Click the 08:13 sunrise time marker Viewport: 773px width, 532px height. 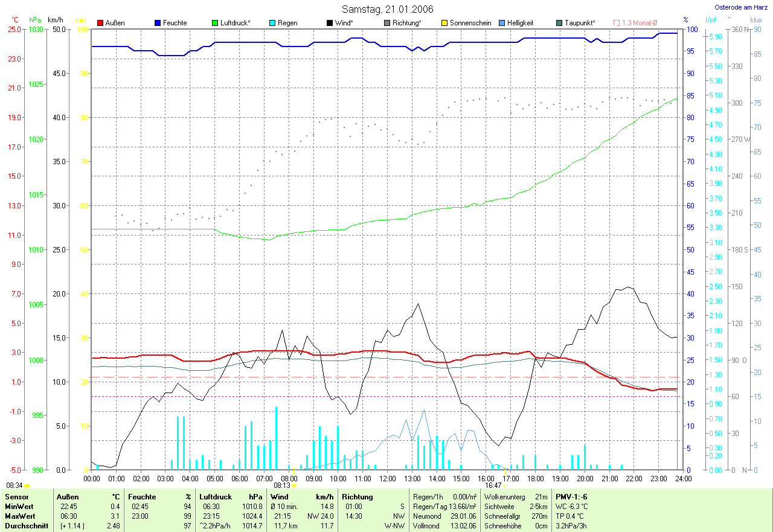click(282, 485)
